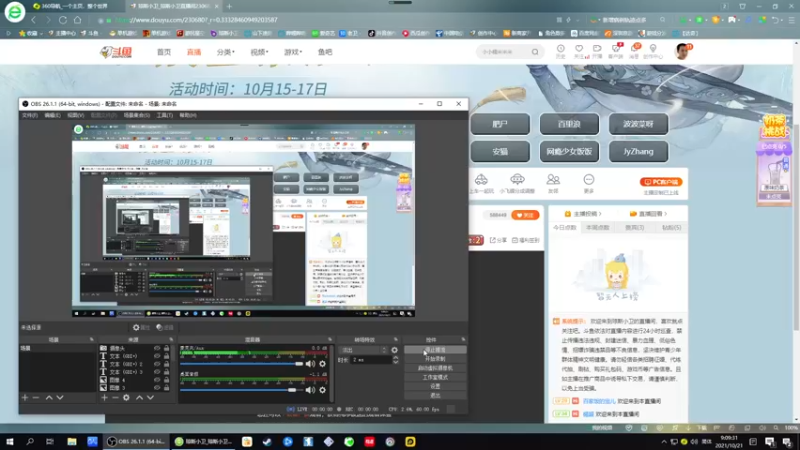Open the Scene Collection menu in OBS

pos(137,115)
